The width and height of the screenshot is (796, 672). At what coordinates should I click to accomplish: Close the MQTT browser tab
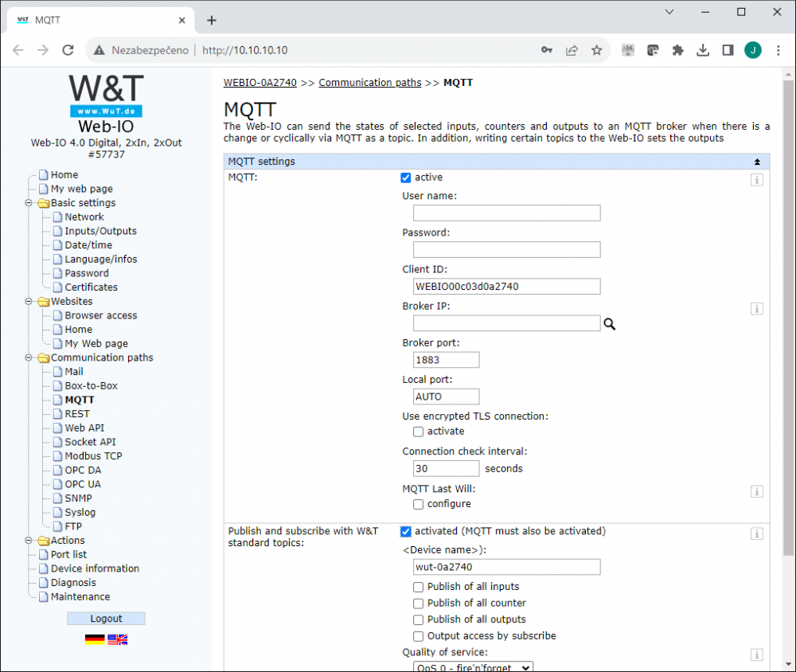pyautogui.click(x=181, y=21)
